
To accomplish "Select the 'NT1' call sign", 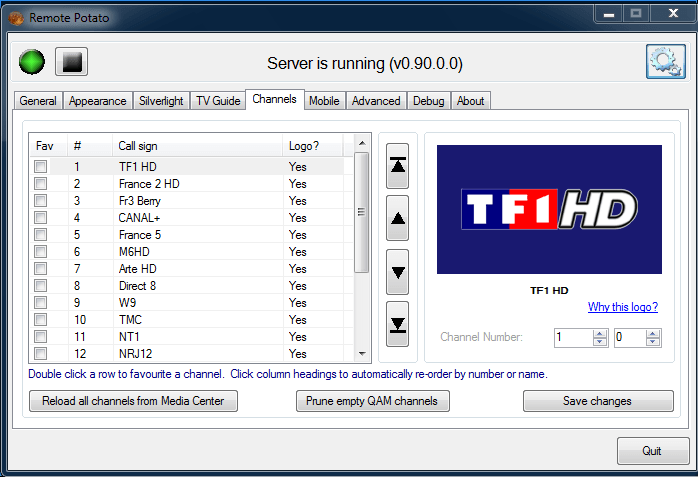I will 129,337.
